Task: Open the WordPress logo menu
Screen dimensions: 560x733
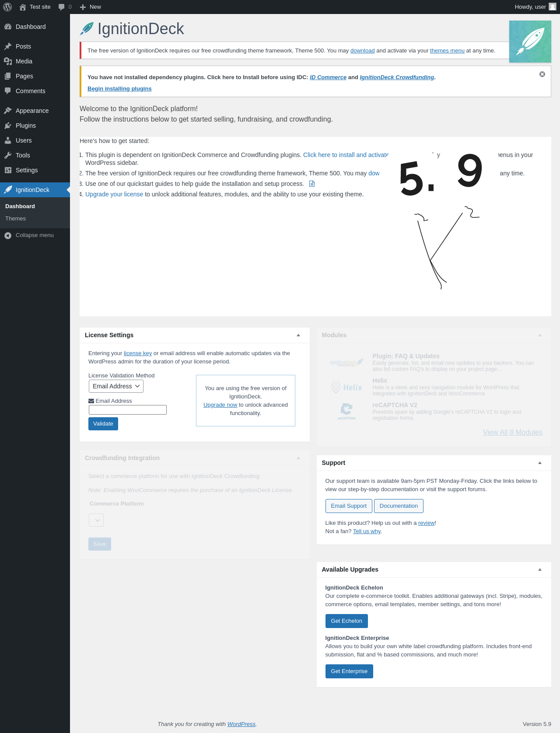Action: (x=7, y=7)
